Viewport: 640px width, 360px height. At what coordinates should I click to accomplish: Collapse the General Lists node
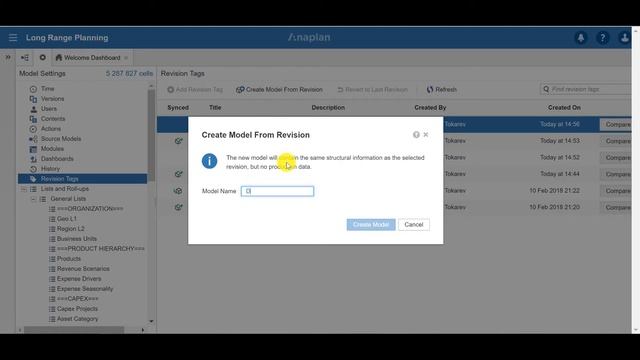click(x=33, y=199)
